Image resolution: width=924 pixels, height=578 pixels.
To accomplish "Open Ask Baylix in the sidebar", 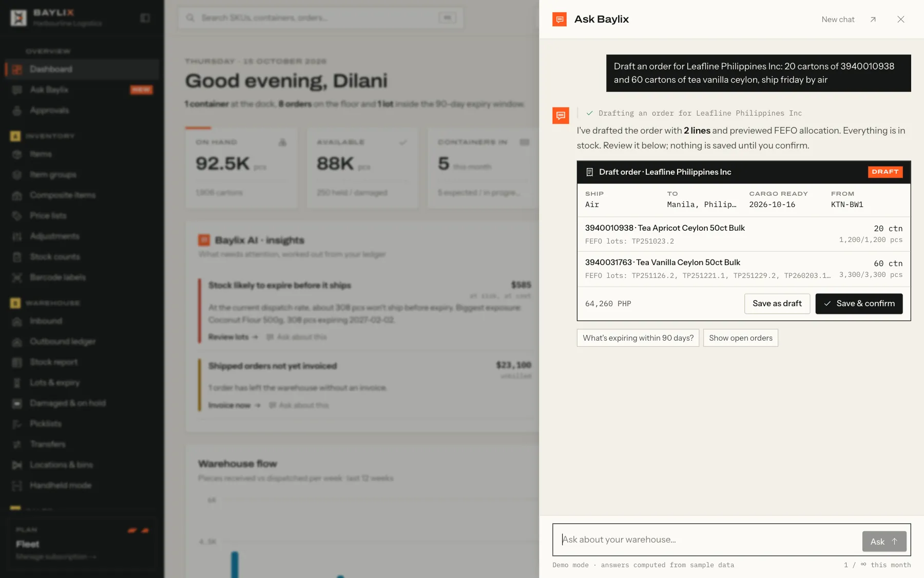I will (82, 90).
